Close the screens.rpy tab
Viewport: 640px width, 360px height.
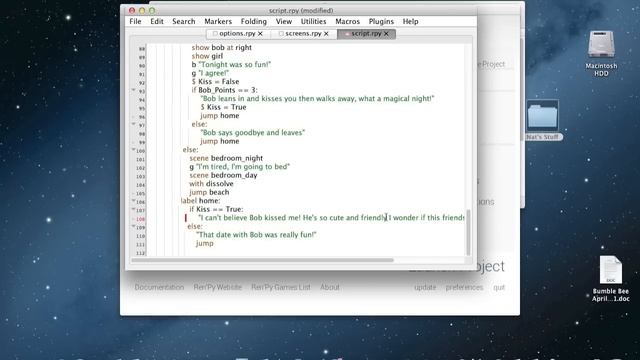tap(326, 33)
